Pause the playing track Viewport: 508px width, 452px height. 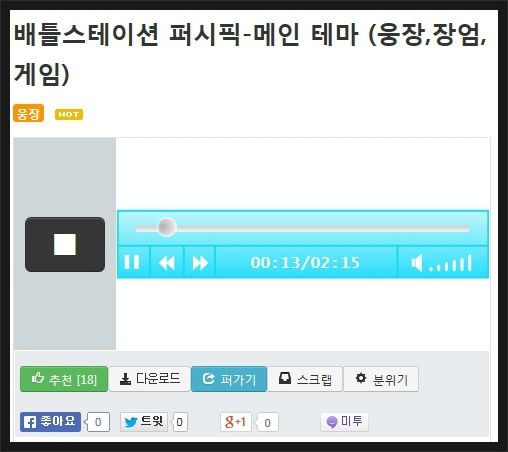132,262
